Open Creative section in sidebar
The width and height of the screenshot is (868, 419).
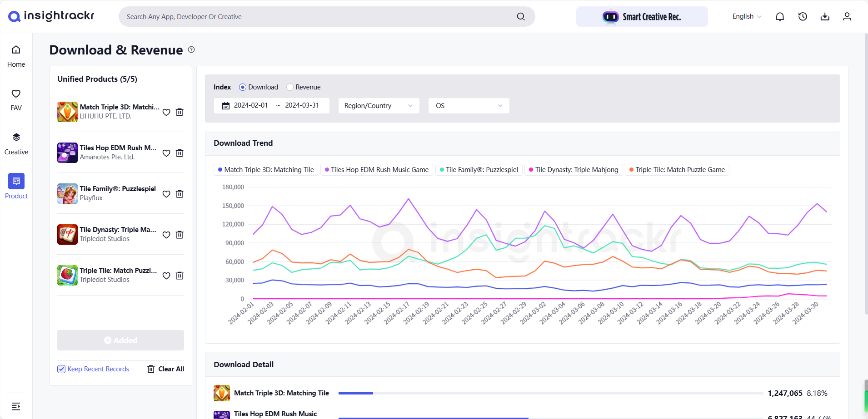(16, 144)
